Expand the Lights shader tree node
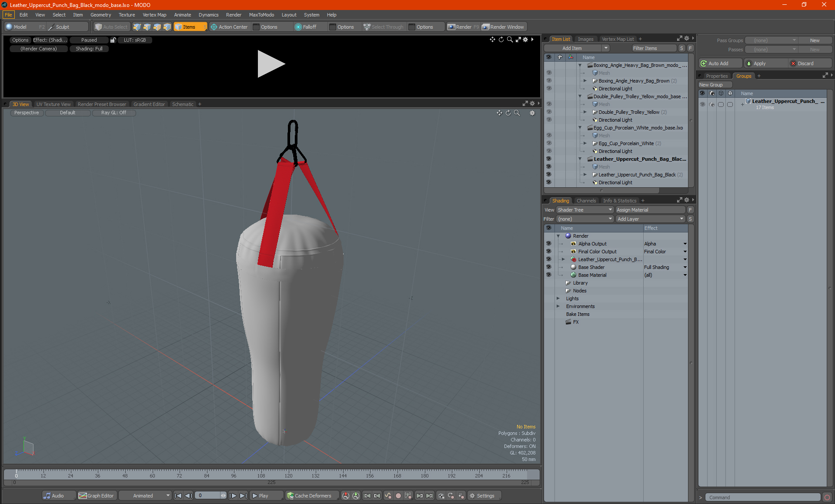Image resolution: width=835 pixels, height=504 pixels. click(x=558, y=298)
